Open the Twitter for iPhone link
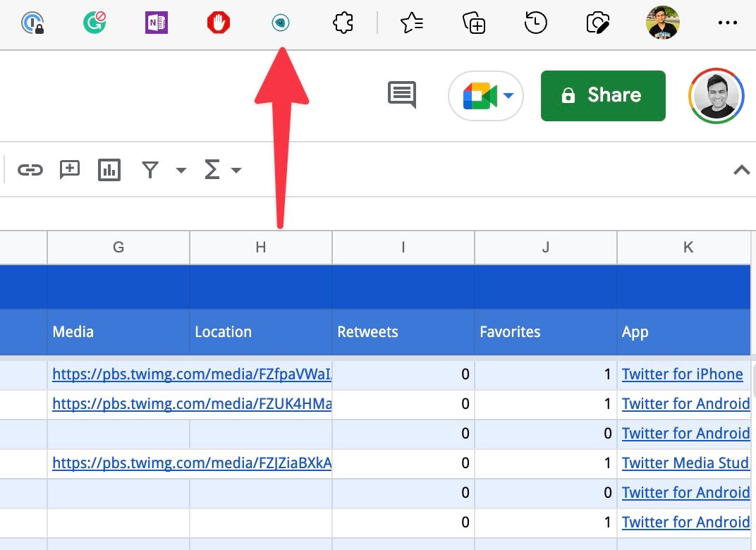The height and width of the screenshot is (550, 756). click(682, 374)
